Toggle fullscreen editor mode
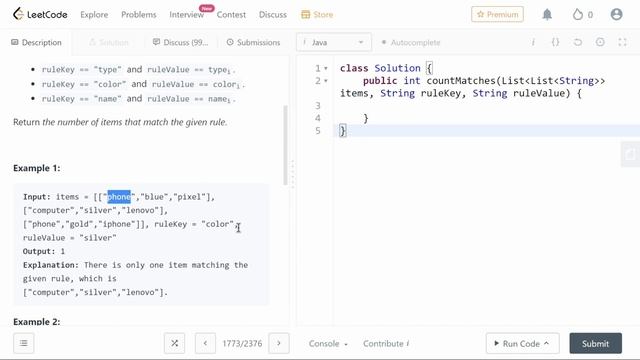This screenshot has height=360, width=640. (x=622, y=42)
